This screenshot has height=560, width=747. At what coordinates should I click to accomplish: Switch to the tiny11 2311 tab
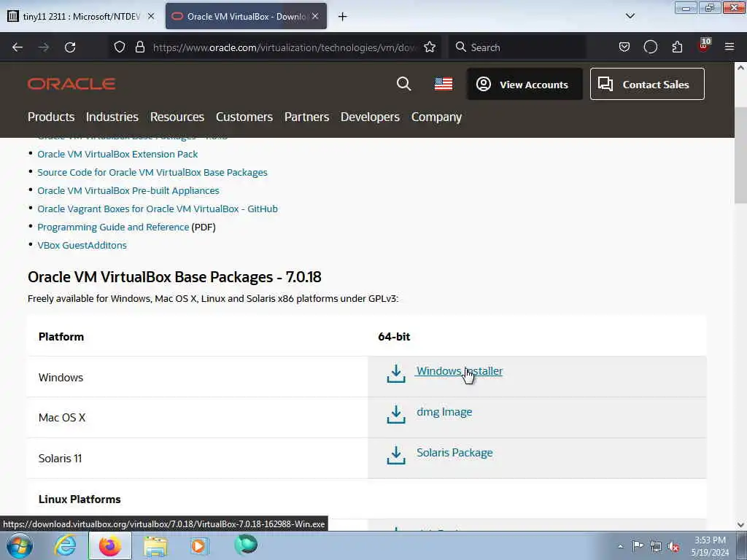pos(81,16)
